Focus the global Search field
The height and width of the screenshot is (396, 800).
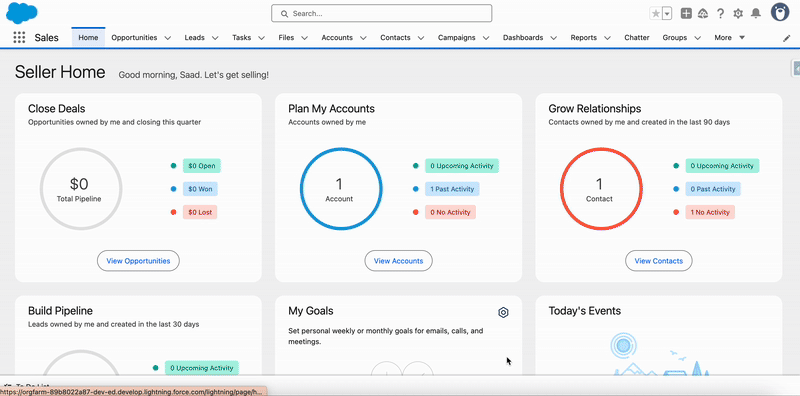(382, 13)
